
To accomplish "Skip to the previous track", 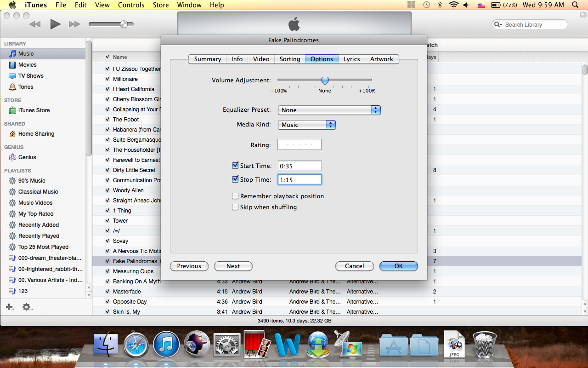I will pos(34,24).
